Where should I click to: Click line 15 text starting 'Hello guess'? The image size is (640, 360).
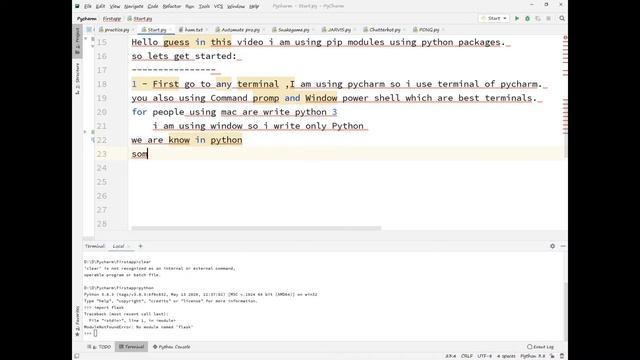(x=318, y=42)
